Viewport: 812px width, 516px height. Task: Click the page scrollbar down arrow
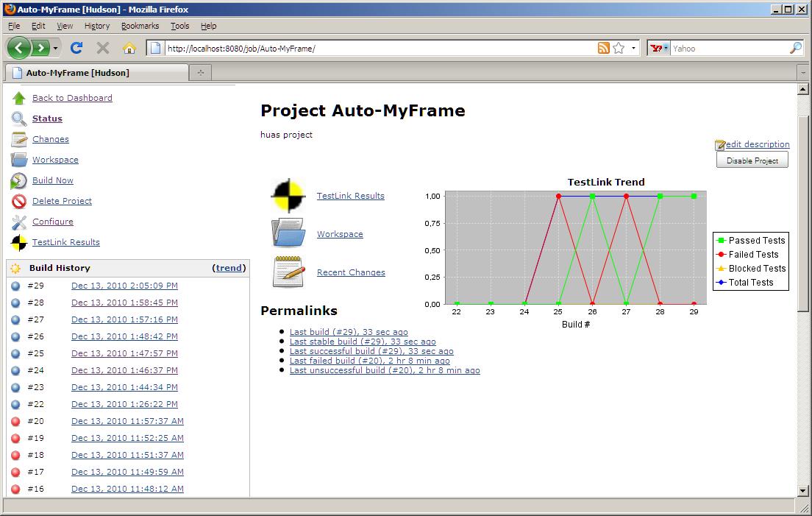click(803, 490)
